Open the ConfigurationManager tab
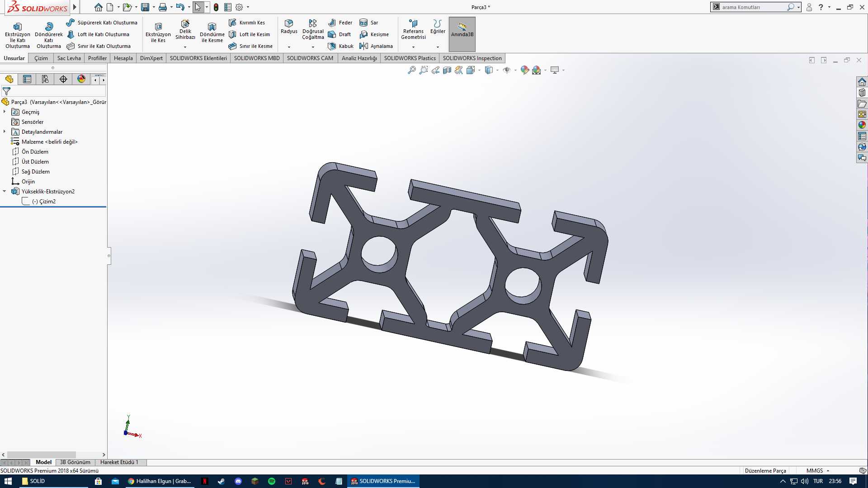 pos(45,80)
